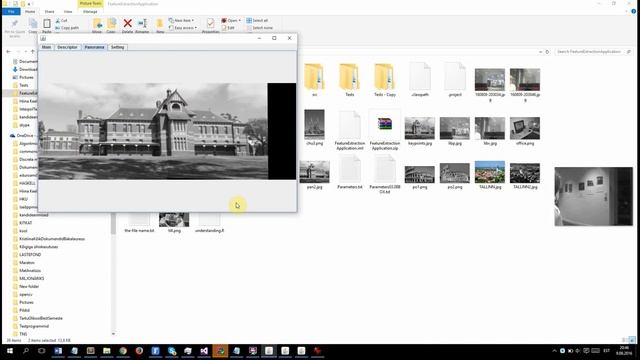The height and width of the screenshot is (360, 640).
Task: Open the Open dropdown in the ribbon
Action: (x=231, y=20)
